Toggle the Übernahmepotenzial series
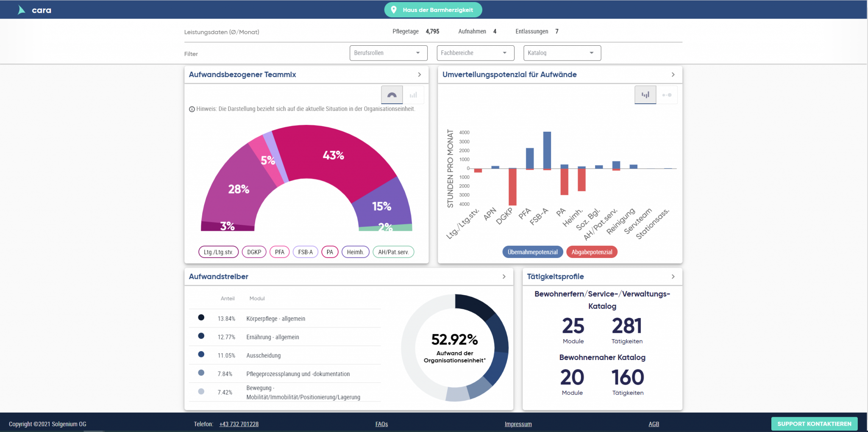 532,252
